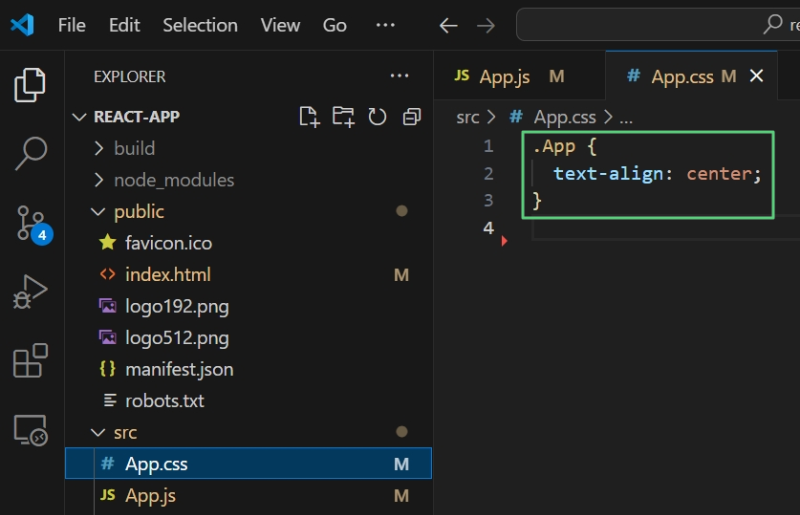The image size is (800, 515).
Task: Open the Go menu
Action: click(335, 25)
